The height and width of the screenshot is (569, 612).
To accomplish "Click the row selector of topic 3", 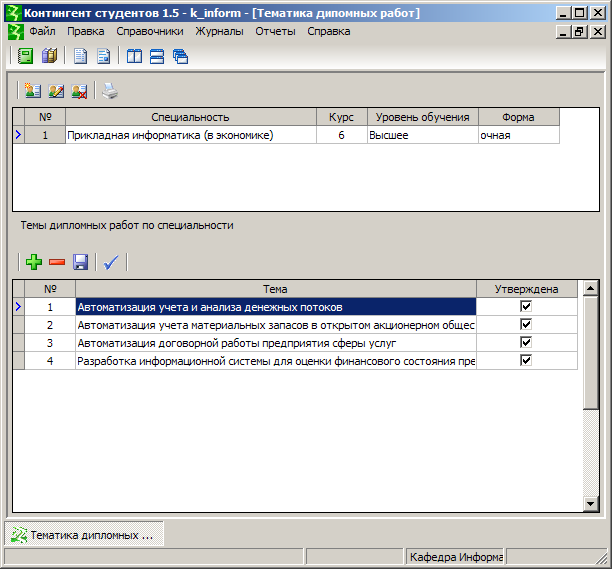I will click(19, 343).
